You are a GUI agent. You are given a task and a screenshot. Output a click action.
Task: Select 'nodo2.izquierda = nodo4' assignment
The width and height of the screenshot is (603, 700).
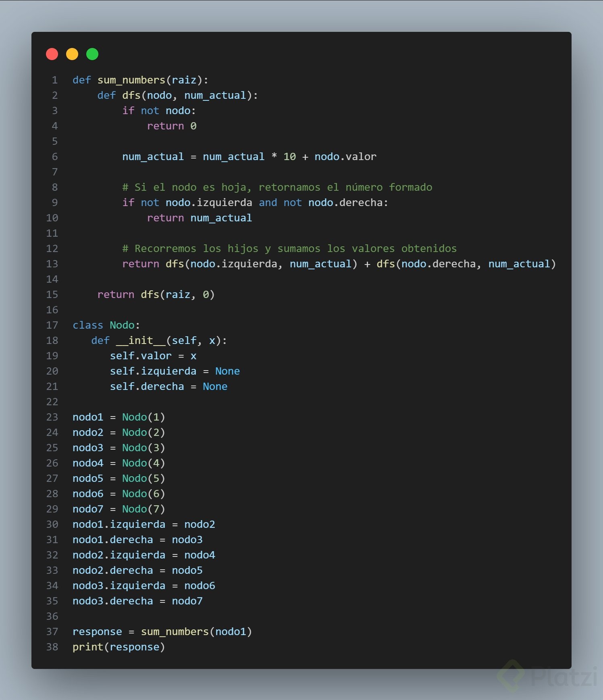(144, 555)
